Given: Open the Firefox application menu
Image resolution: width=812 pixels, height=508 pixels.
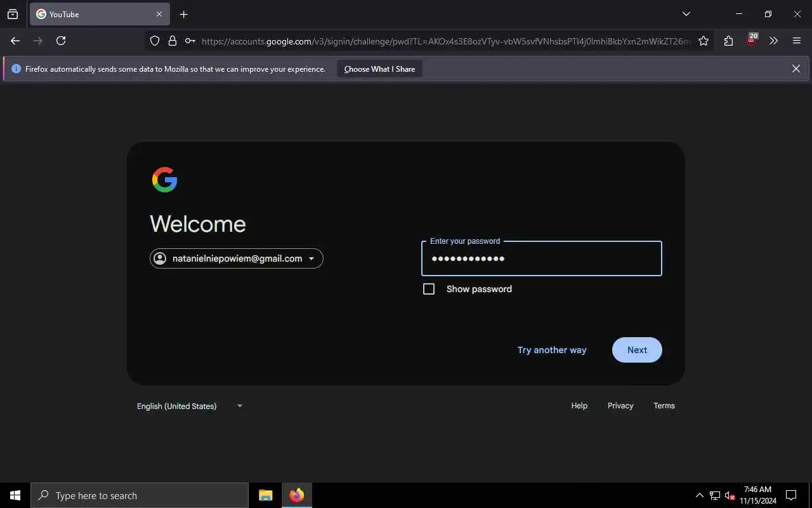Looking at the screenshot, I should [797, 41].
